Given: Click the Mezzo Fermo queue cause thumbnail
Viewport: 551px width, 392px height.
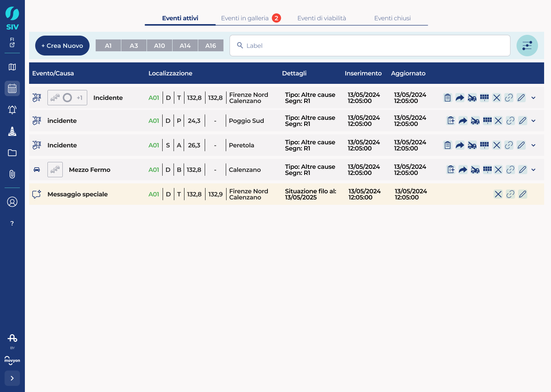Looking at the screenshot, I should pyautogui.click(x=55, y=170).
